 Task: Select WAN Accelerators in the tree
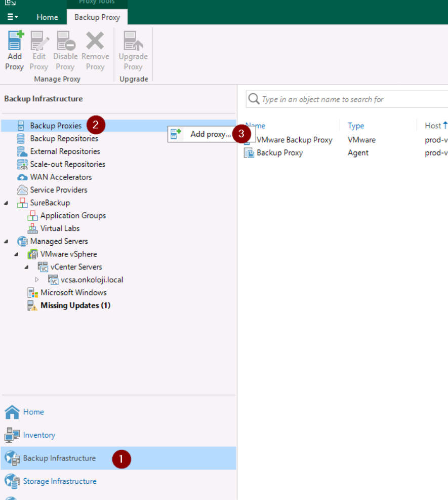pyautogui.click(x=61, y=177)
